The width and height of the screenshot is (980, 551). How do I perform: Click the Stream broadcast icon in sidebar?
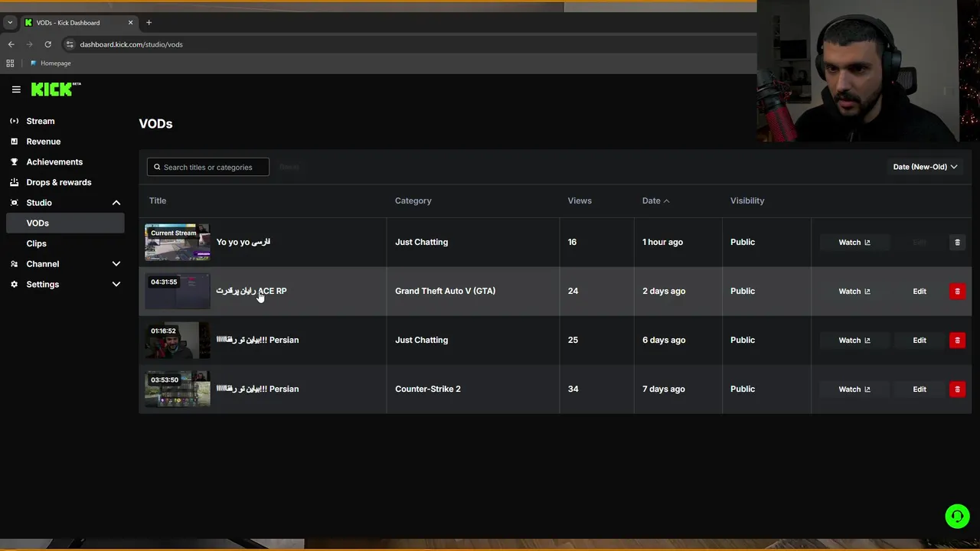pyautogui.click(x=15, y=121)
